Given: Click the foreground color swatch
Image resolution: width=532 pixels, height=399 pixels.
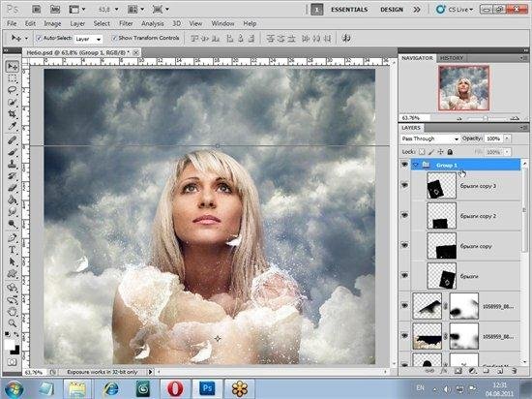Looking at the screenshot, I should pyautogui.click(x=9, y=345).
